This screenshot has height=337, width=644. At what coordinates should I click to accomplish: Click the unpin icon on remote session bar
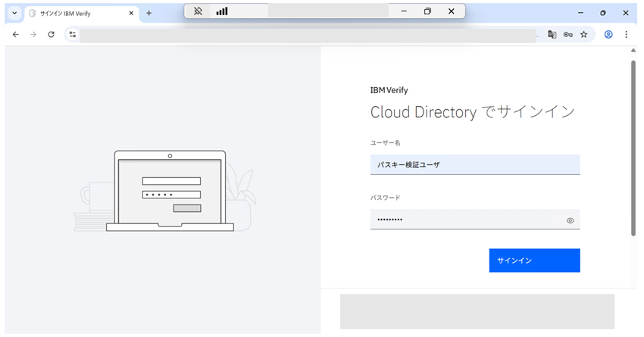click(198, 11)
